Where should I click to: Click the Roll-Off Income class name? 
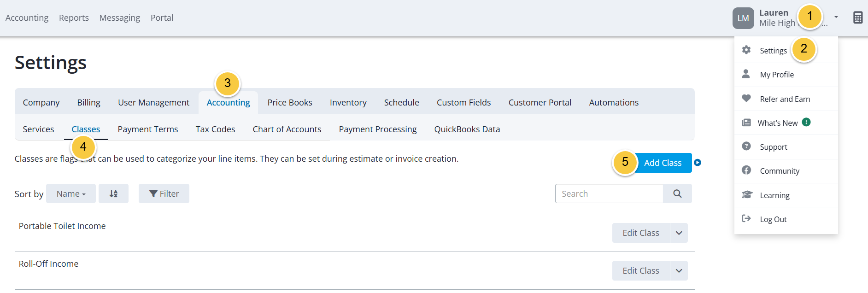click(x=48, y=264)
